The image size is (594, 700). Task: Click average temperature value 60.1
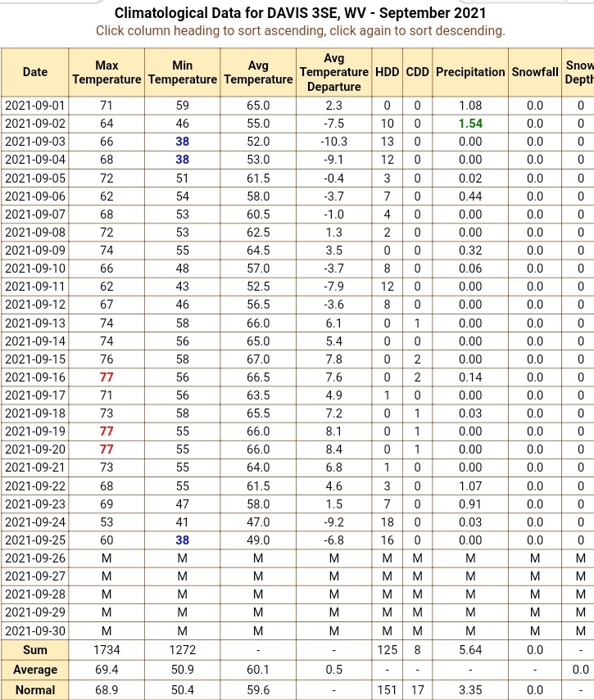pos(258,670)
